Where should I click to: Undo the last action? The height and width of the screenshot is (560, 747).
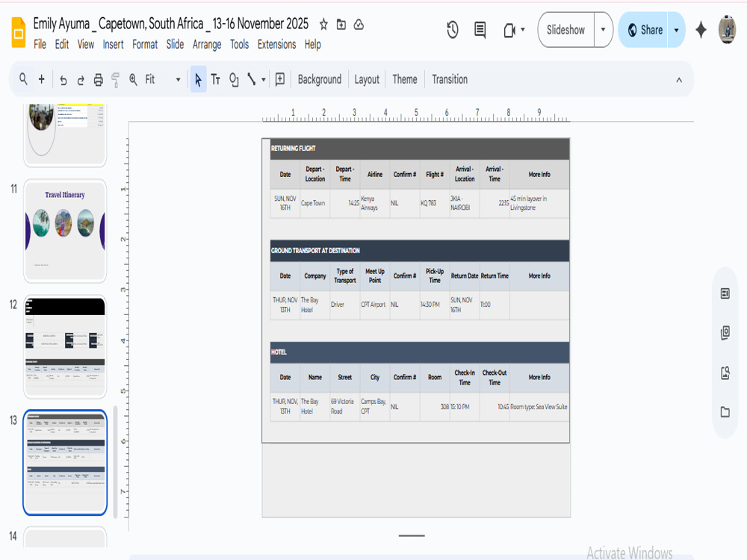(63, 80)
